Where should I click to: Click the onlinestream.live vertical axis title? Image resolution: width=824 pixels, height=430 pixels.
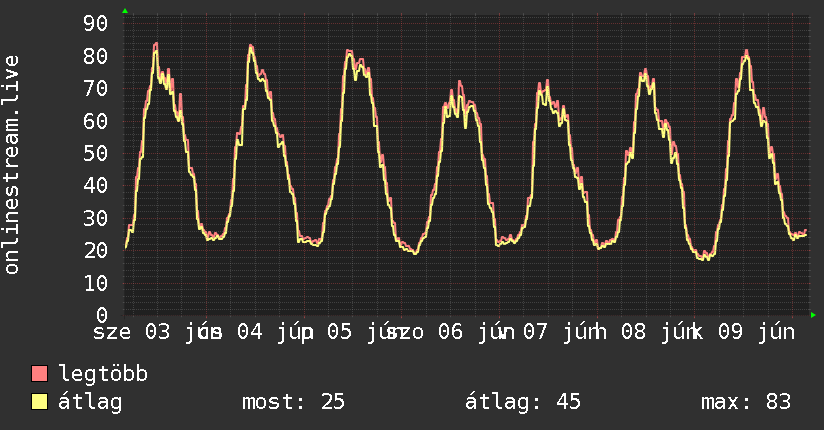tap(11, 165)
